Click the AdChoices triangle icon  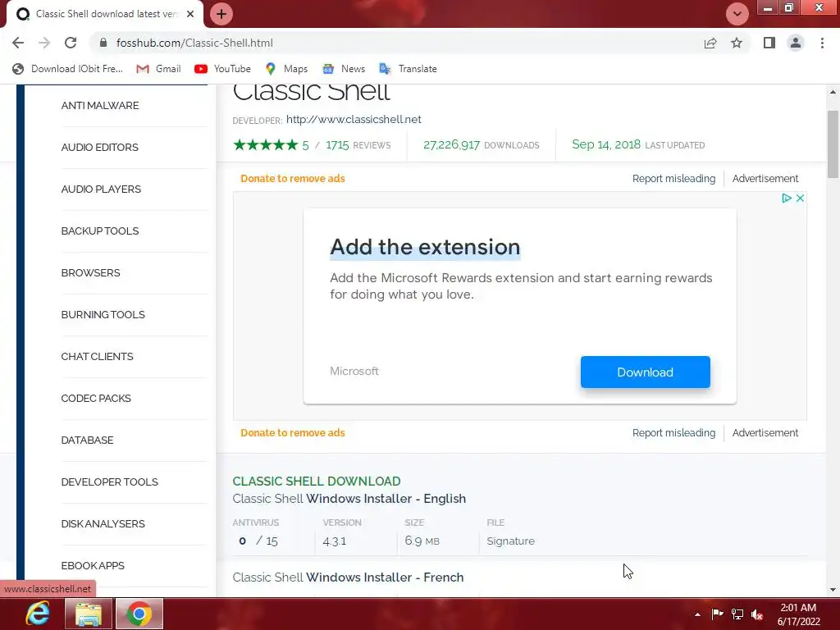click(787, 199)
